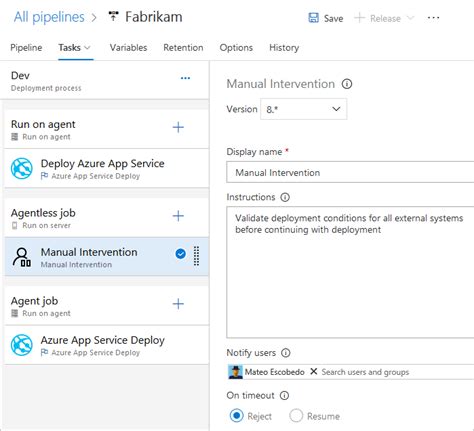Open the History tab
The width and height of the screenshot is (474, 431).
[284, 48]
